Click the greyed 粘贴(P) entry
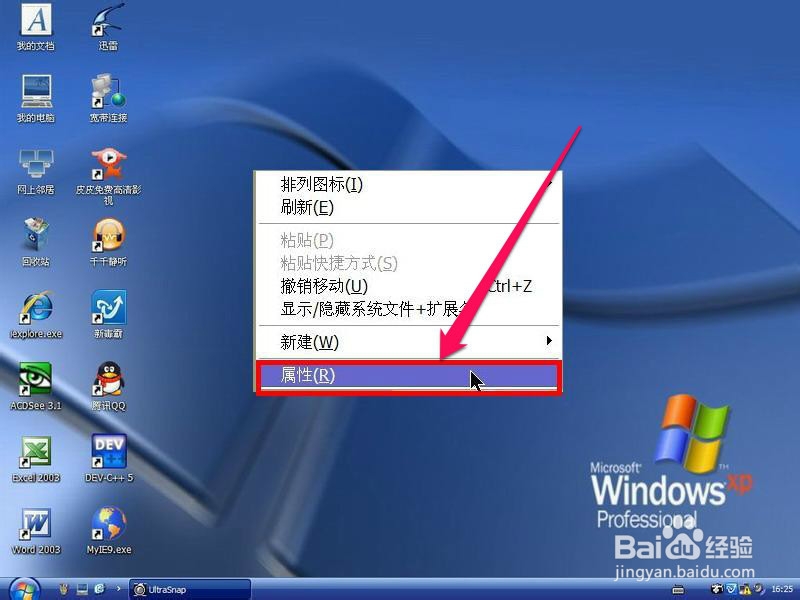The height and width of the screenshot is (600, 800). (x=408, y=240)
